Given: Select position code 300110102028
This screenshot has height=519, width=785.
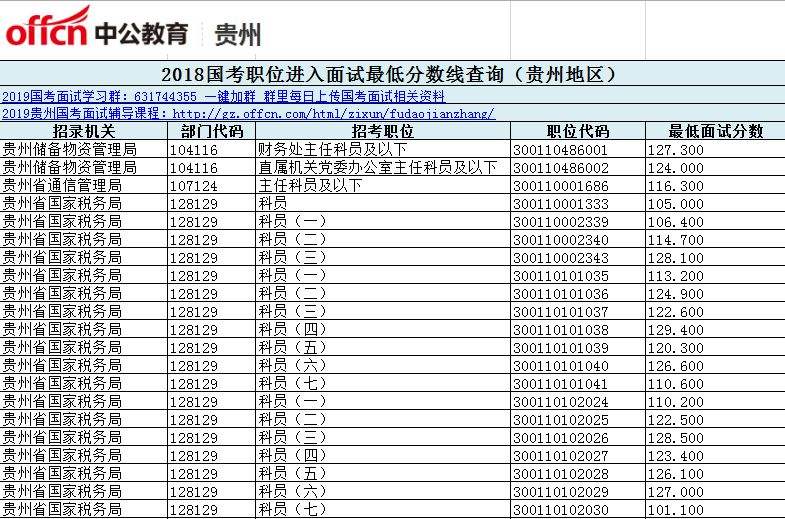Looking at the screenshot, I should pos(578,473).
